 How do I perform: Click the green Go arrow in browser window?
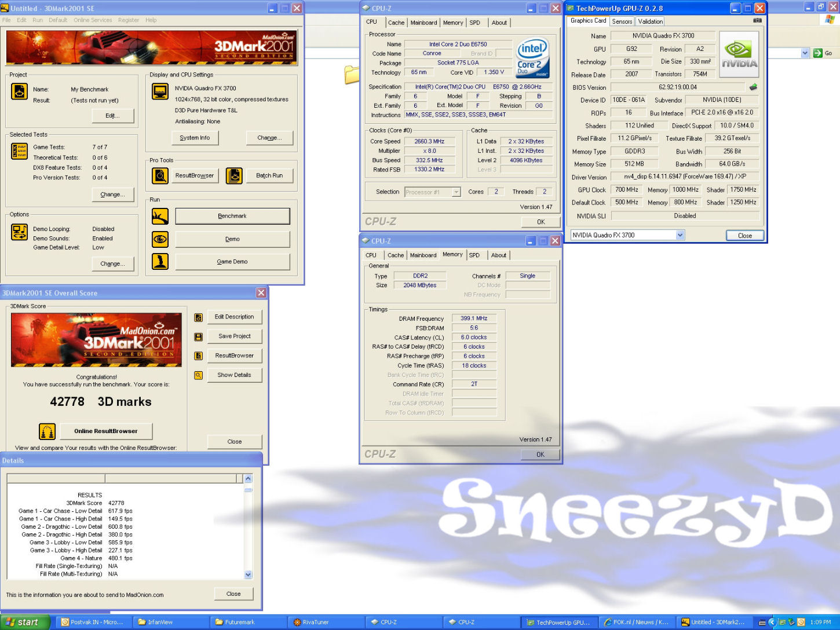click(x=817, y=53)
